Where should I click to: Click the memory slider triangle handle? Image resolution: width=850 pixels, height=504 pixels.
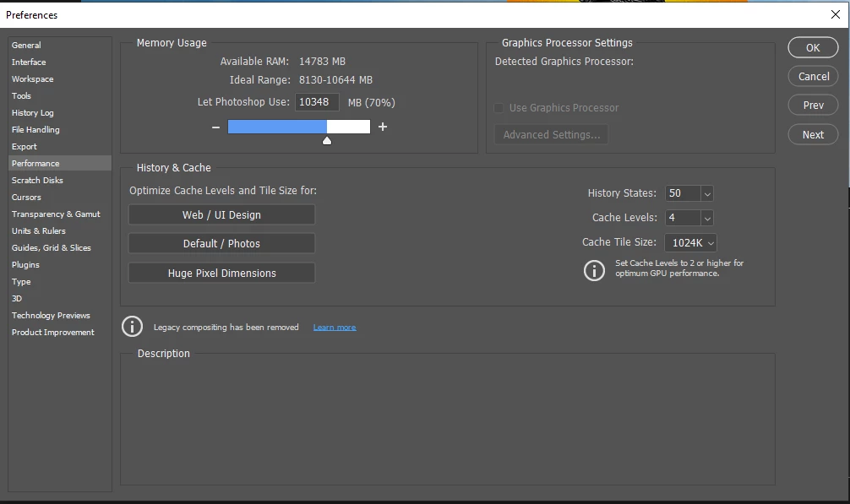(327, 141)
